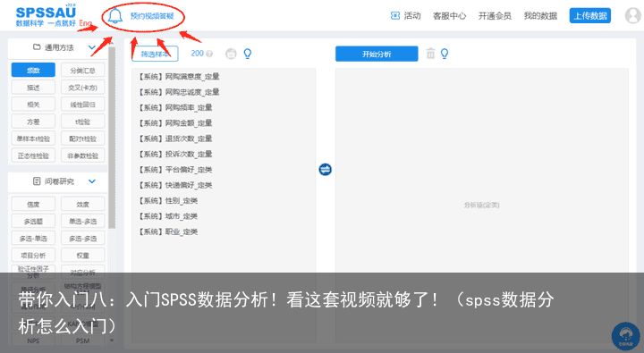This screenshot has height=353, width=644.
Task: Select variable 网购满意度_定量
Action: [x=179, y=76]
